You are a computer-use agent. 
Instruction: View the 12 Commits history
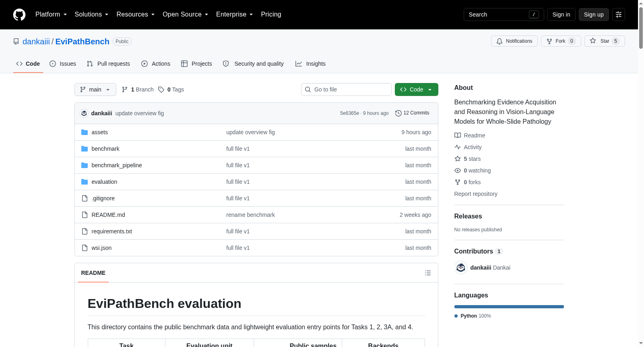pyautogui.click(x=412, y=113)
